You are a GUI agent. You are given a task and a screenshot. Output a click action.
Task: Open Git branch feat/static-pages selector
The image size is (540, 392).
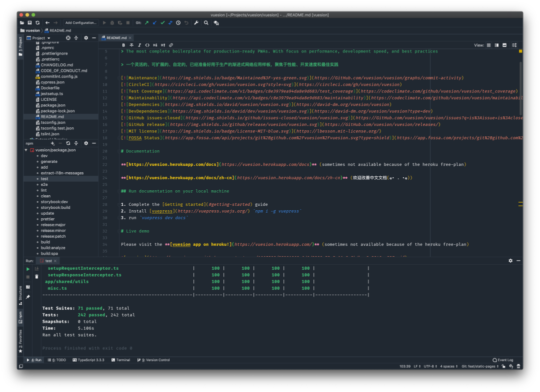pos(480,366)
